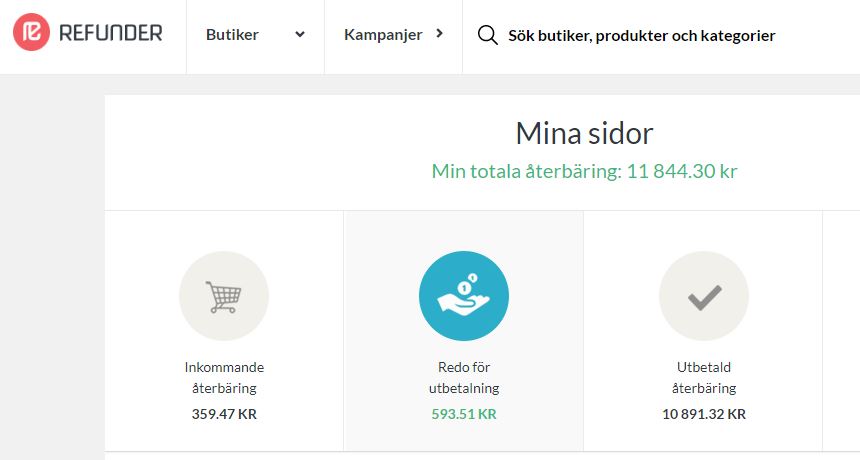Click the empty panel right of Utbetald återbäring

click(841, 331)
